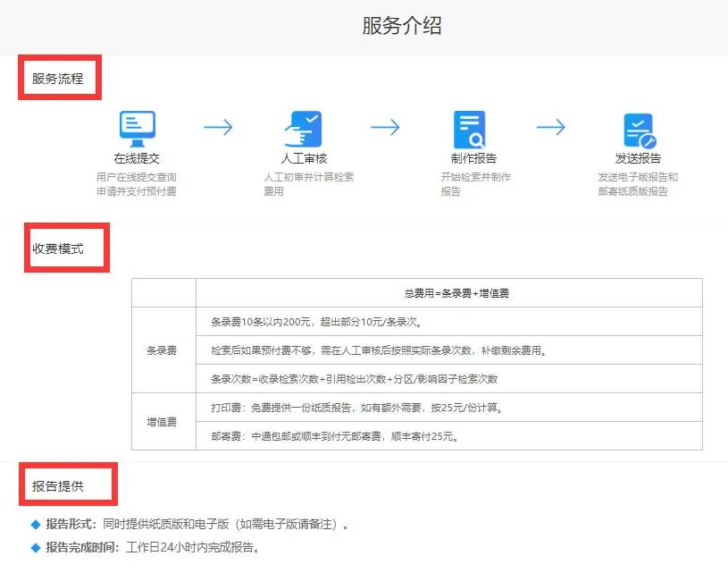Screen dimensions: 728x573
Task: Click the arrow between 人工审核 and 制作报告
Action: point(385,128)
